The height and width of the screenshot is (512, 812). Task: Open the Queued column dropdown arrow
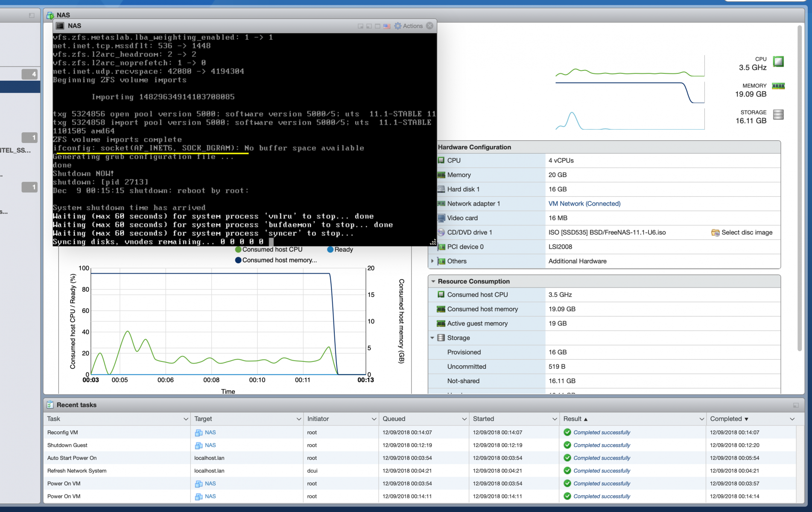click(464, 419)
